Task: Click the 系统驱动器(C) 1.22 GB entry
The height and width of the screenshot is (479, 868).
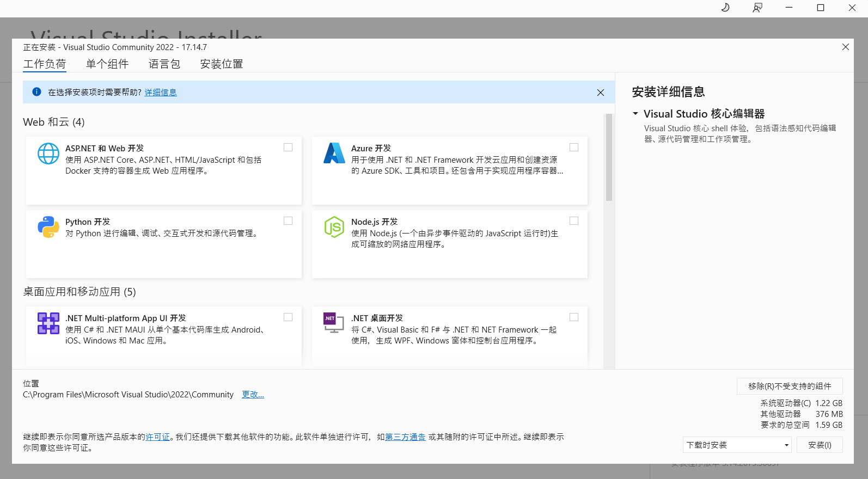Action: click(x=802, y=403)
